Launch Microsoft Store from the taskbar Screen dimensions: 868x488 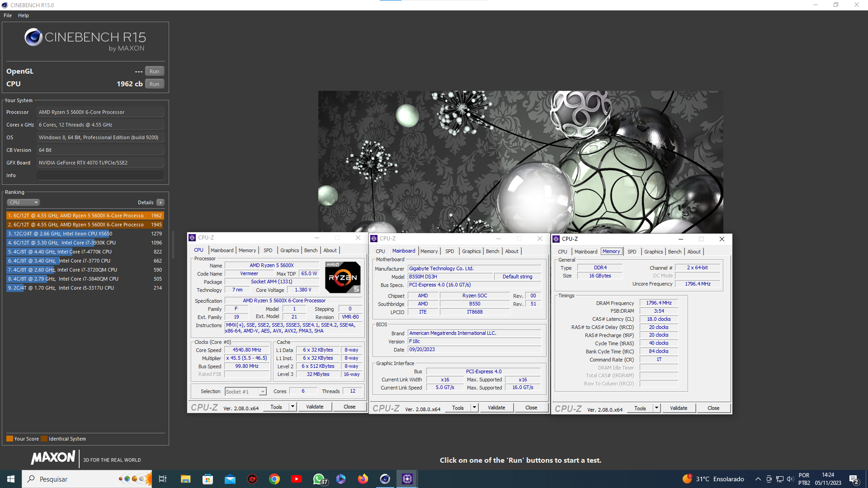pyautogui.click(x=208, y=479)
